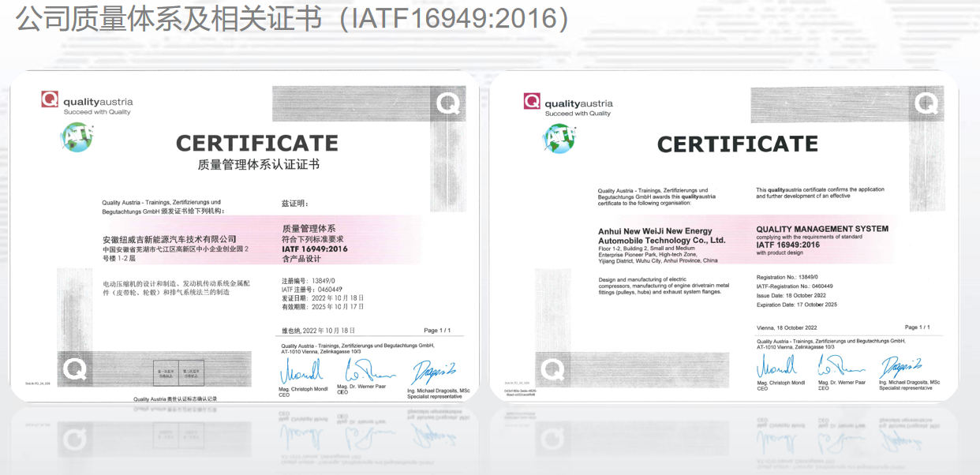Screen dimensions: 980x475
Task: Click Christoph Mondl's signature on the Chinese certificate
Action: pos(301,370)
